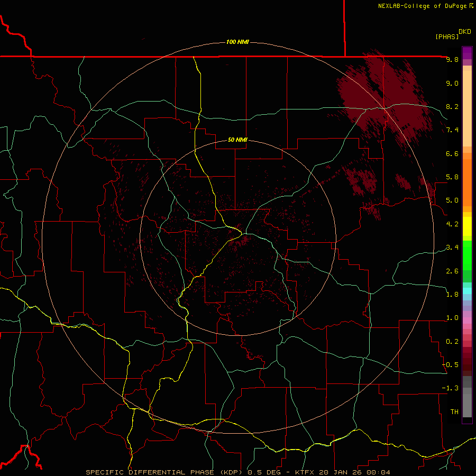Click the 8.2 value on color scale
Viewport: 476px width, 476px height.
(x=452, y=106)
